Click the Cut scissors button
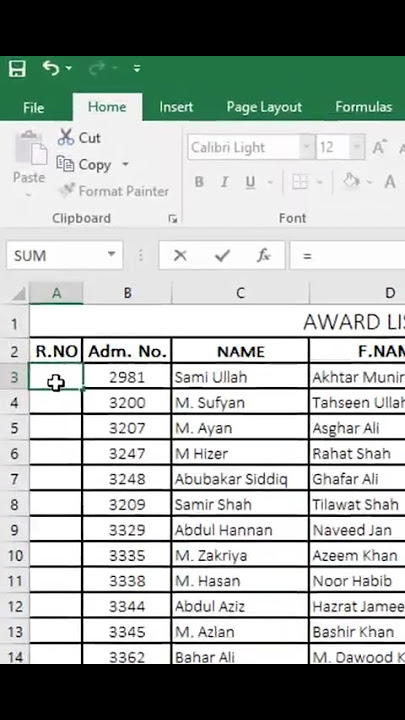This screenshot has height=720, width=405. 79,137
